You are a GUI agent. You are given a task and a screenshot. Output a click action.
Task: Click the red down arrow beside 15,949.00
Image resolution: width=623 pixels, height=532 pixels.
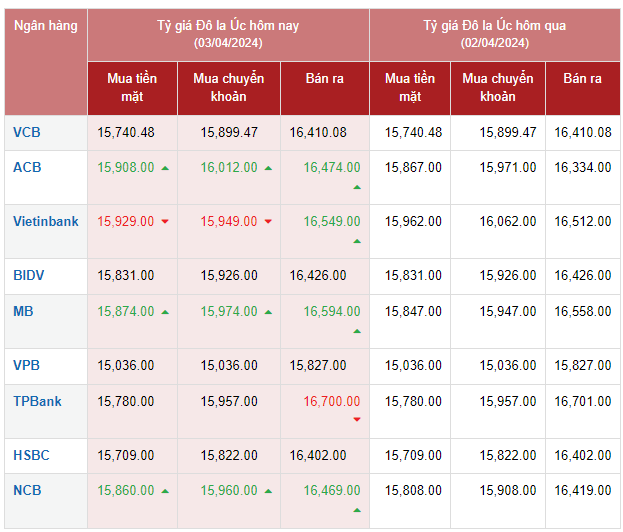coord(268,222)
